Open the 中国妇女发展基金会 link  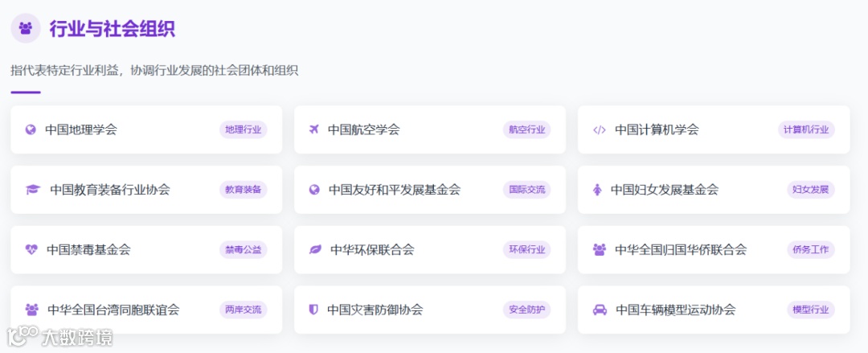point(665,190)
